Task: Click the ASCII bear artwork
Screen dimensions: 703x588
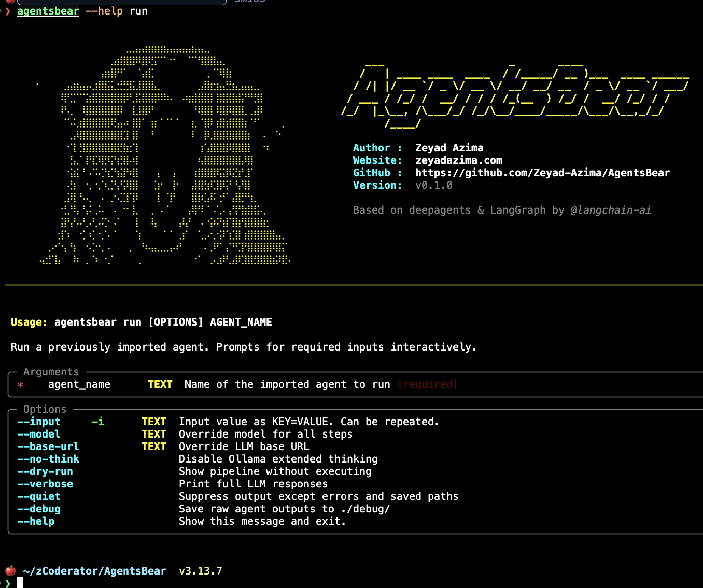Action: 156,156
